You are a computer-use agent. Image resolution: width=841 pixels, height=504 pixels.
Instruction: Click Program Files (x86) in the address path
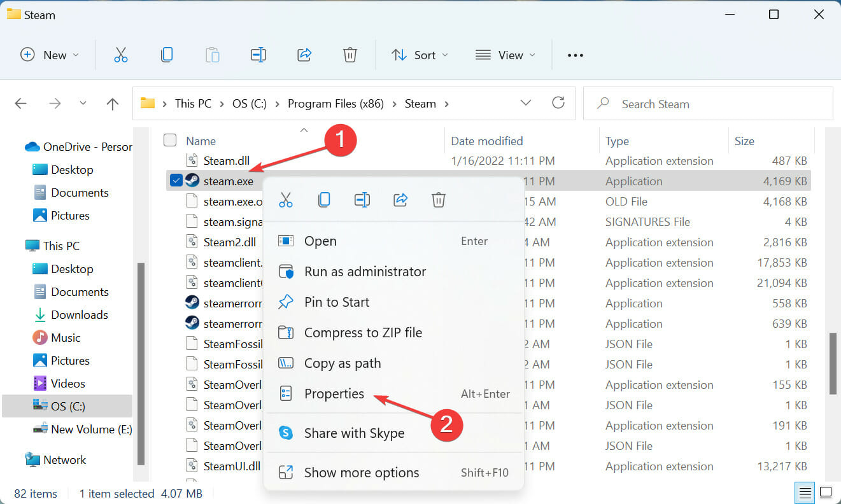336,103
